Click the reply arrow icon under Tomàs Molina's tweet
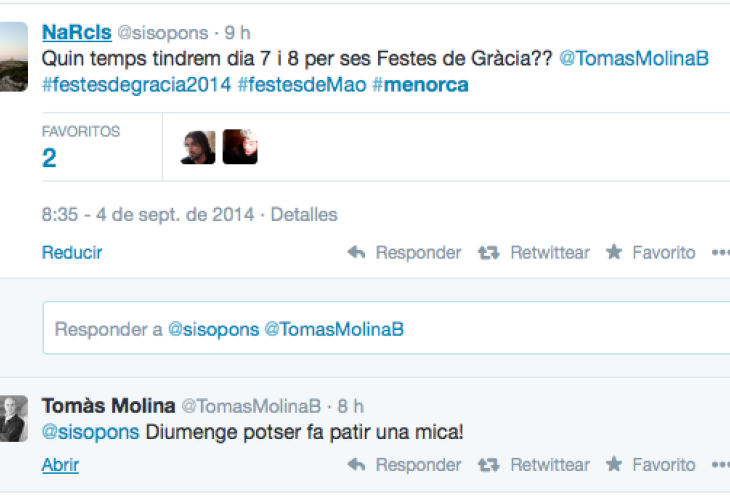The height and width of the screenshot is (500, 730). pyautogui.click(x=356, y=465)
